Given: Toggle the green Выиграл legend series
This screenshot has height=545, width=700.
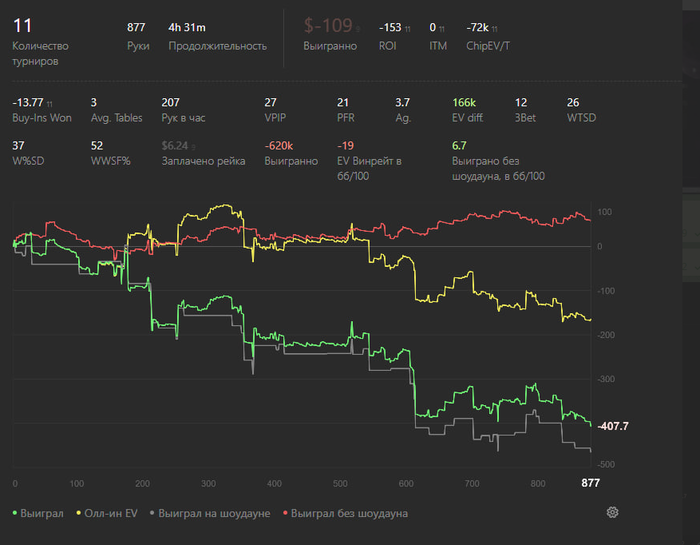Looking at the screenshot, I should coord(39,513).
